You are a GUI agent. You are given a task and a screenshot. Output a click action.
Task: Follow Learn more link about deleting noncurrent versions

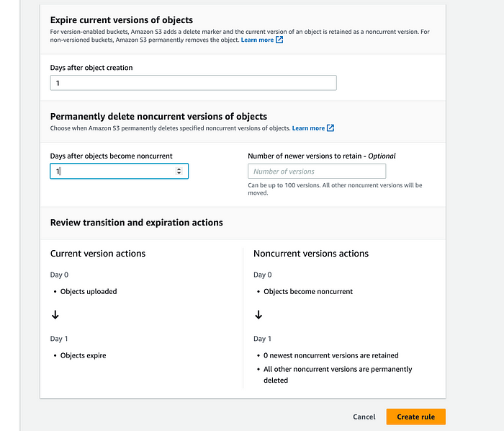308,128
